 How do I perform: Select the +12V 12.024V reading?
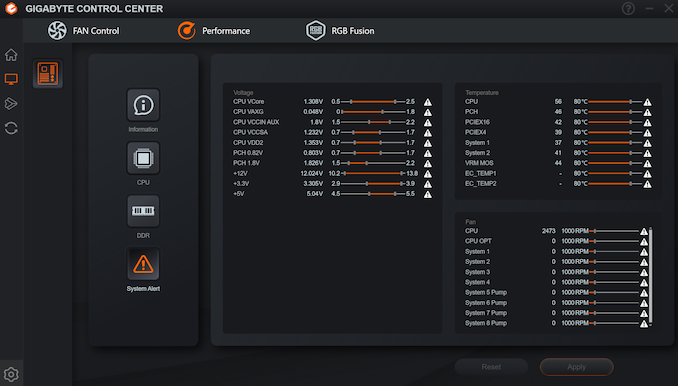pyautogui.click(x=311, y=173)
